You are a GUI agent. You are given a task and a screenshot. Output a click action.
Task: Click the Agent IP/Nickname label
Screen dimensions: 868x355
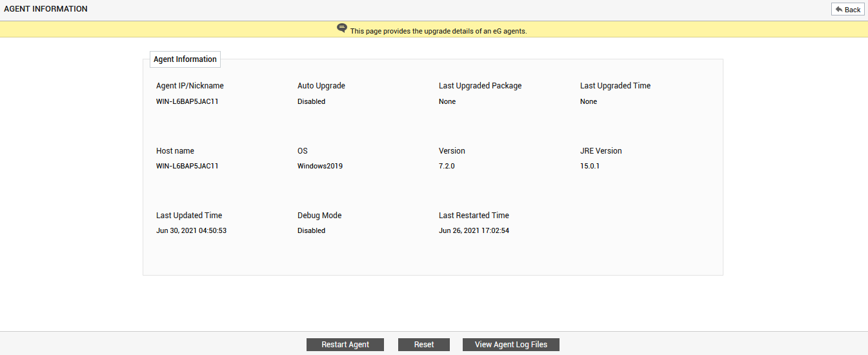point(190,86)
